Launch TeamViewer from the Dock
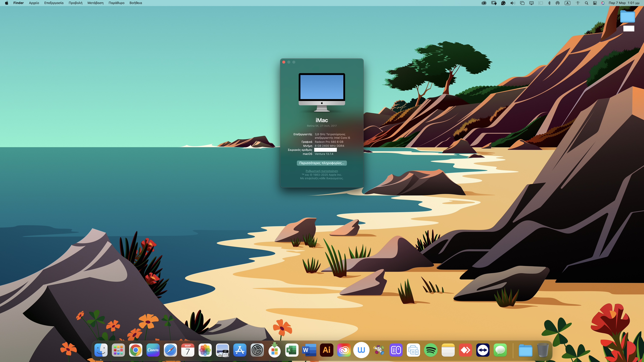 483,350
